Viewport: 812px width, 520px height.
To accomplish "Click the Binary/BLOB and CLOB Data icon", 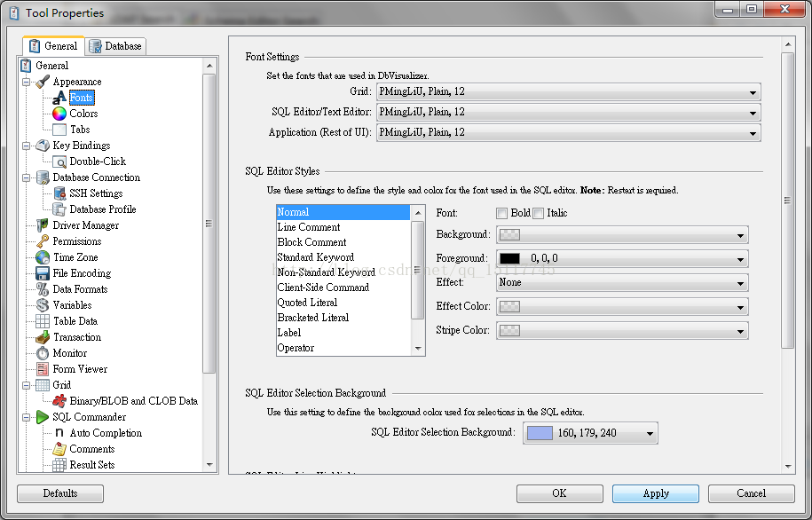I will 59,401.
